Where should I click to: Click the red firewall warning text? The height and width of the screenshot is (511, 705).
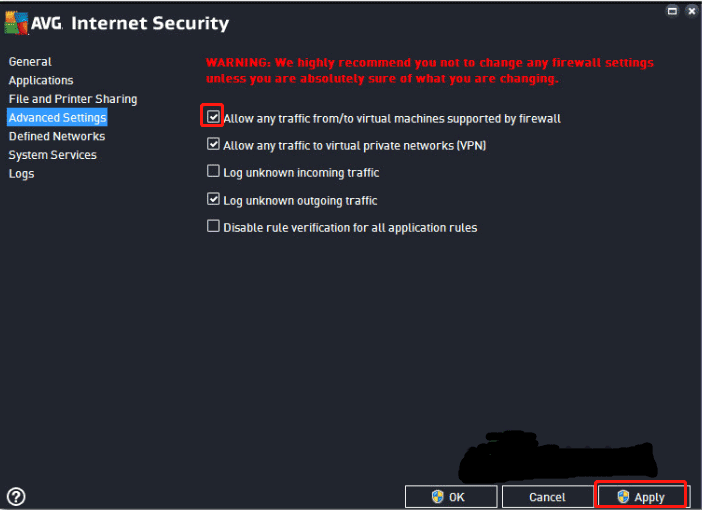click(430, 70)
